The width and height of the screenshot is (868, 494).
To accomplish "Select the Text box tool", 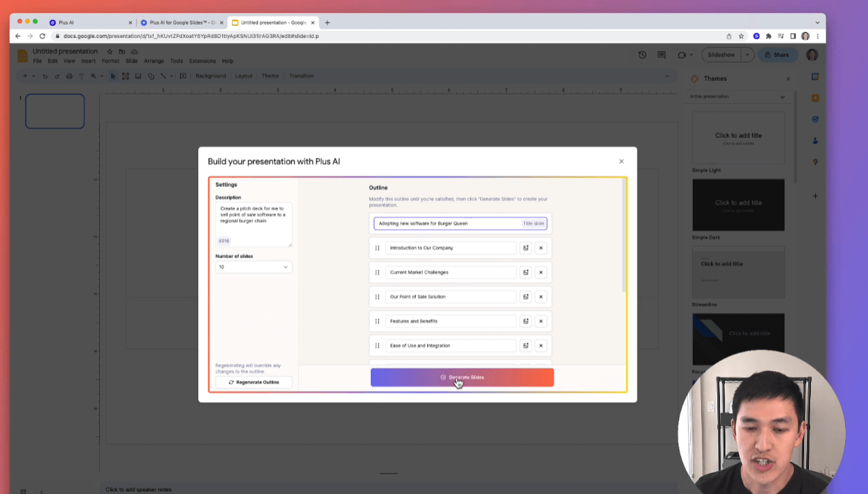I will tap(126, 76).
